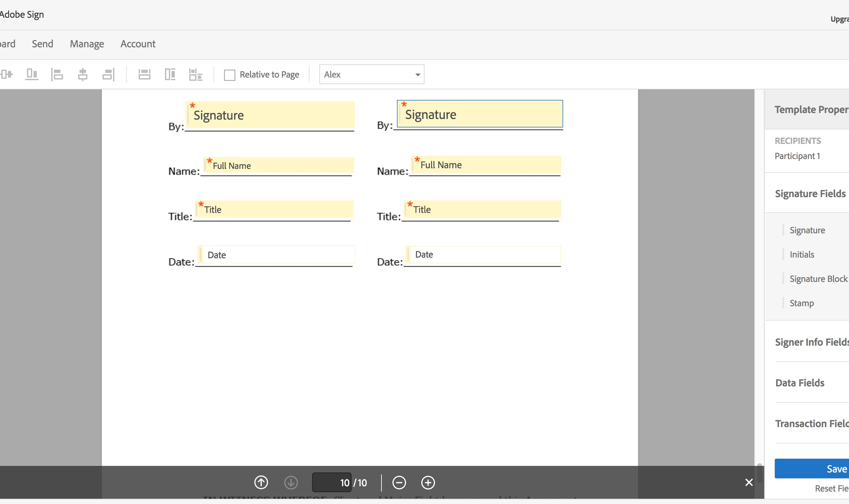Image resolution: width=849 pixels, height=504 pixels.
Task: Select the Signature Block field option
Action: [x=818, y=279]
